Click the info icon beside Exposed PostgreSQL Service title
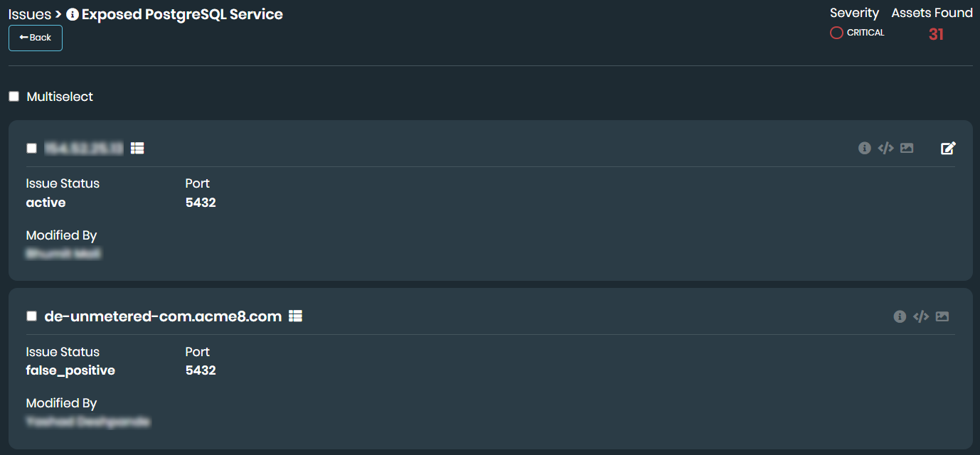Viewport: 980px width, 455px height. 72,15
